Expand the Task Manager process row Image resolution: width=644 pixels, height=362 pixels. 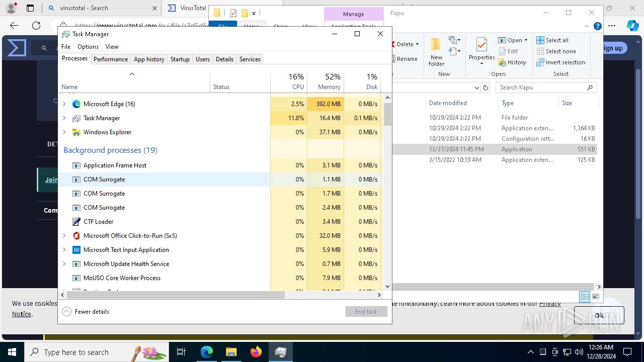click(x=64, y=118)
